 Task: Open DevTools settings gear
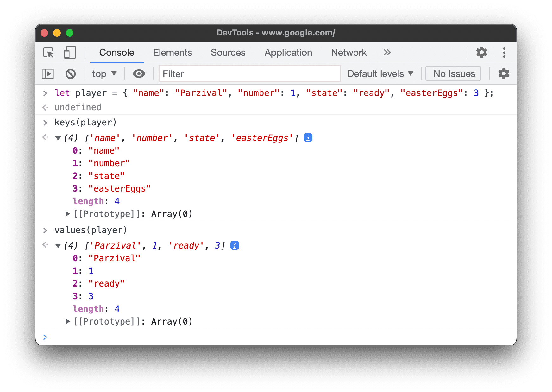click(x=481, y=53)
